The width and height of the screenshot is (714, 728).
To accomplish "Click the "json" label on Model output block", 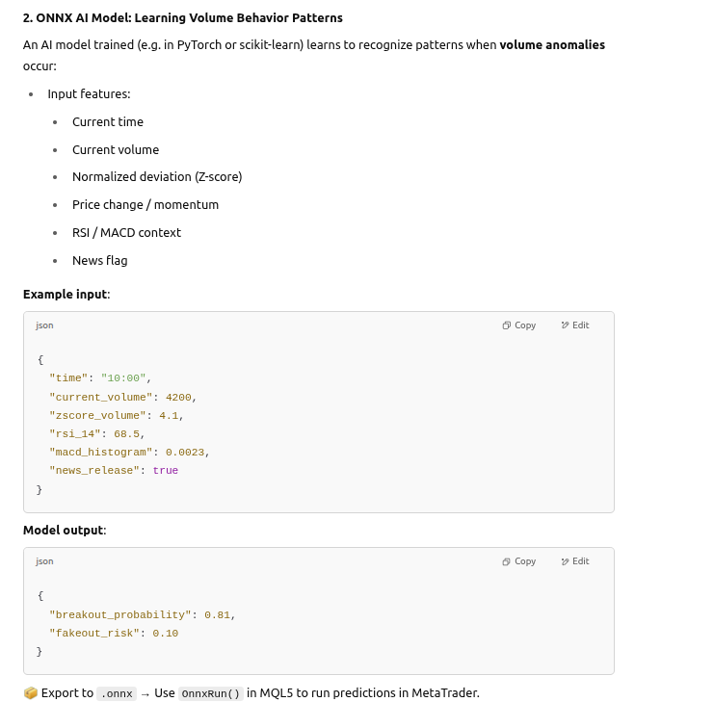I will [x=44, y=561].
